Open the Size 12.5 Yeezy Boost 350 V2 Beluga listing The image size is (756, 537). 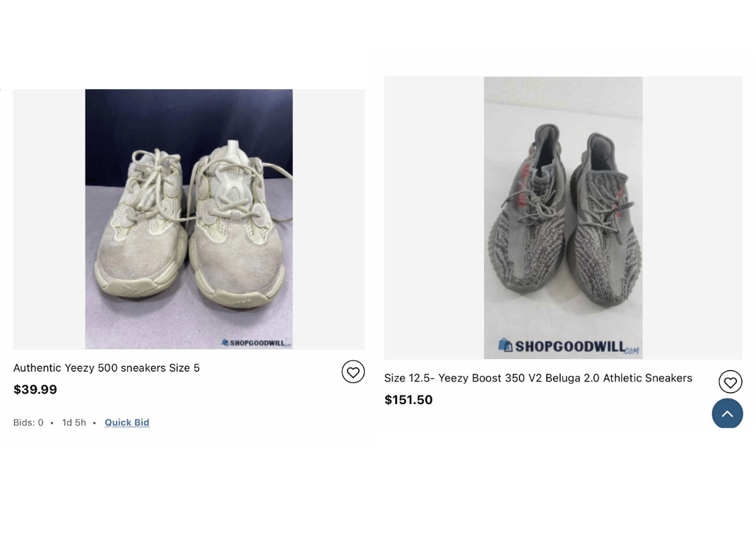point(538,378)
